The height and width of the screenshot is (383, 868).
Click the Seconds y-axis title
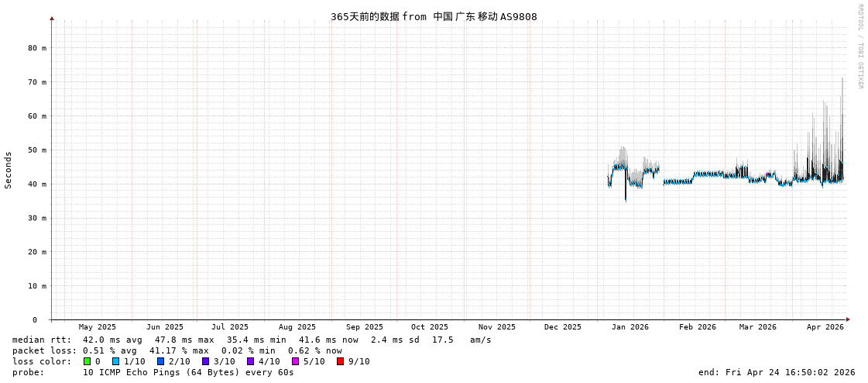point(9,170)
